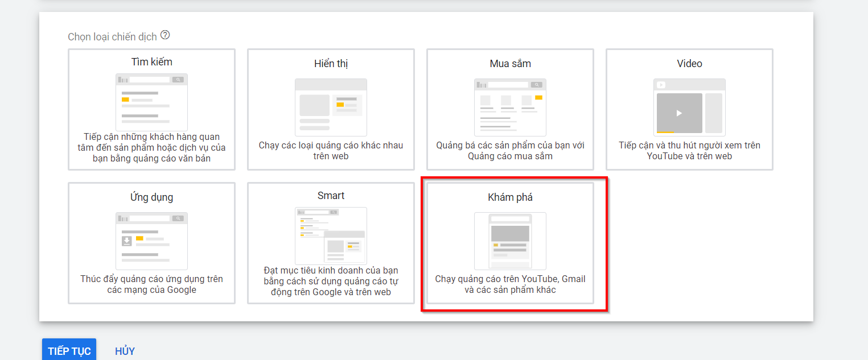This screenshot has height=360, width=868.
Task: Click the Hiển thị display ad illustration
Action: (x=331, y=107)
